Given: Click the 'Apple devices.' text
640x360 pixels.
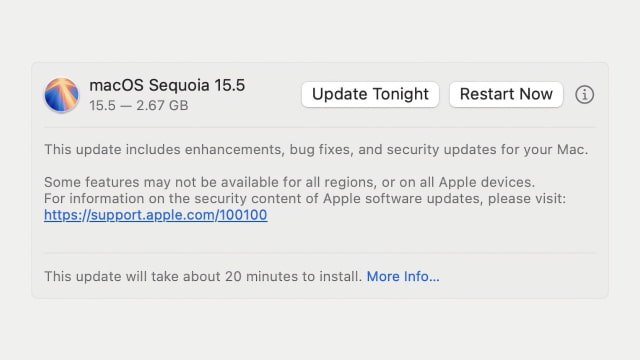Looking at the screenshot, I should 487,182.
